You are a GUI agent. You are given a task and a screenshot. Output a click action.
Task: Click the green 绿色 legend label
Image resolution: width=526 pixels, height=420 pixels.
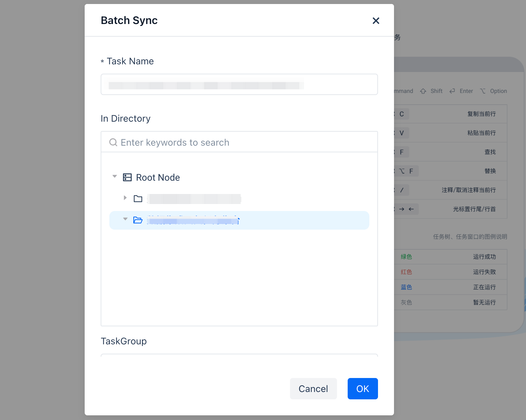tap(406, 257)
